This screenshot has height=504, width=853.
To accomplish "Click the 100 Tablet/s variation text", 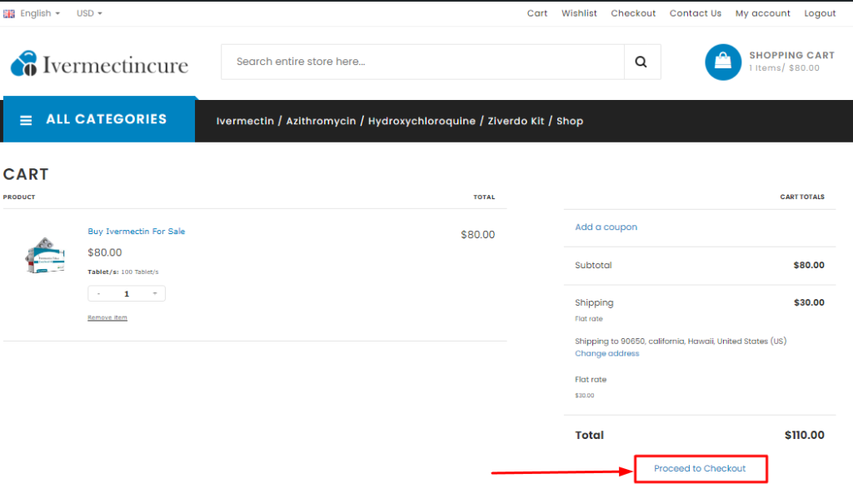I will point(140,272).
